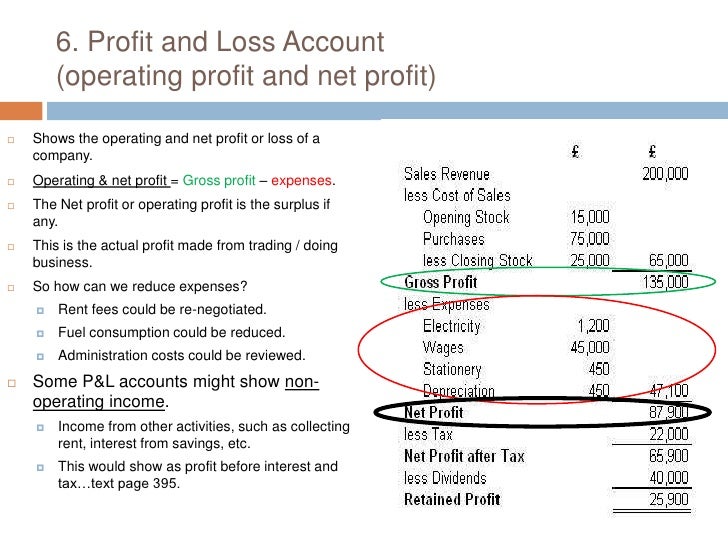Click the 1,200 electricity value
The image size is (728, 546).
tap(593, 325)
